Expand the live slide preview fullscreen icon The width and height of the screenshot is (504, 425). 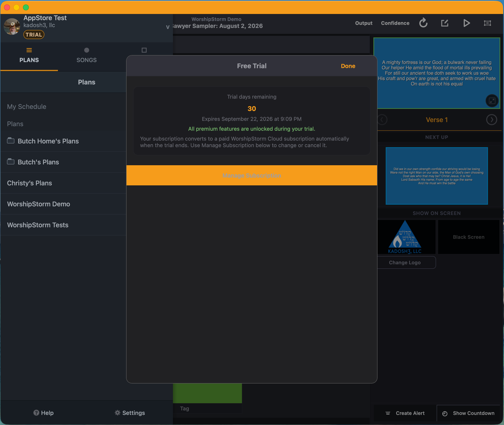pos(492,101)
